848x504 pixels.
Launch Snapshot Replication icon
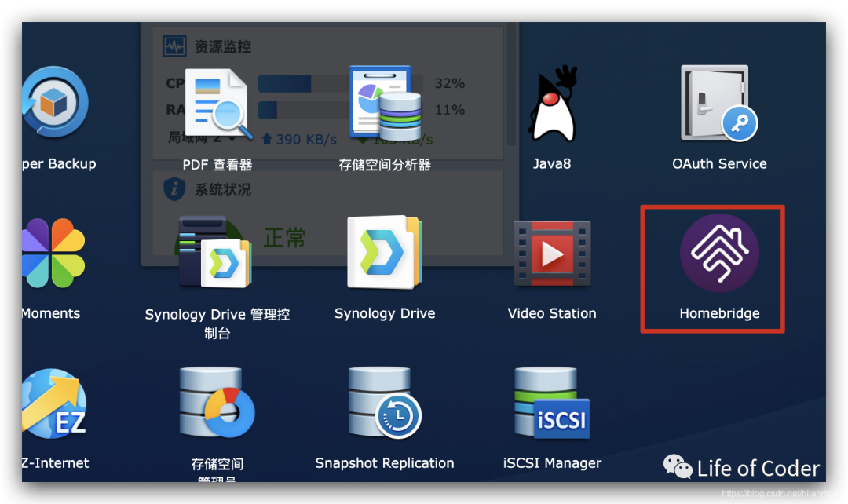[x=385, y=402]
